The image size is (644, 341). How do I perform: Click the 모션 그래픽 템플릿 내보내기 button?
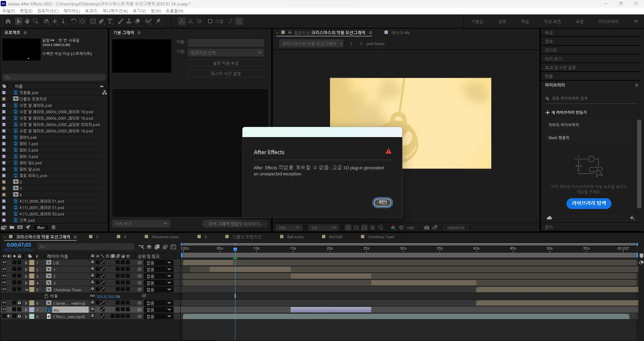pyautogui.click(x=235, y=223)
